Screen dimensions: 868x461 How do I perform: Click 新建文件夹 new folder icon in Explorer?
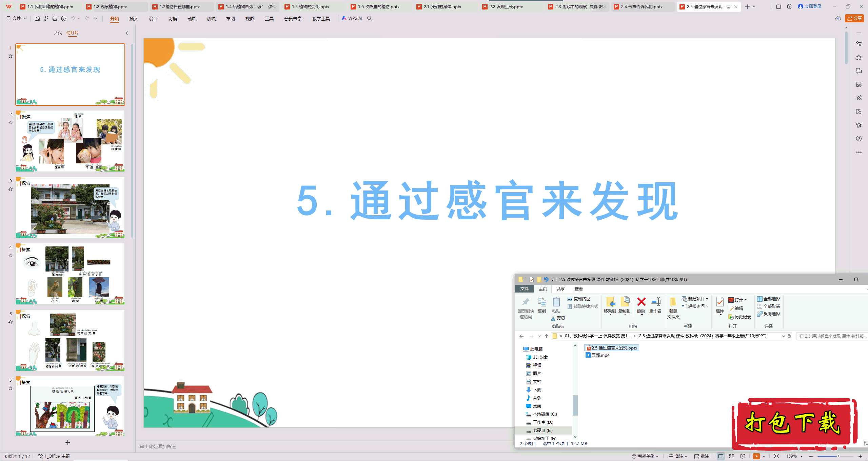[x=673, y=308]
